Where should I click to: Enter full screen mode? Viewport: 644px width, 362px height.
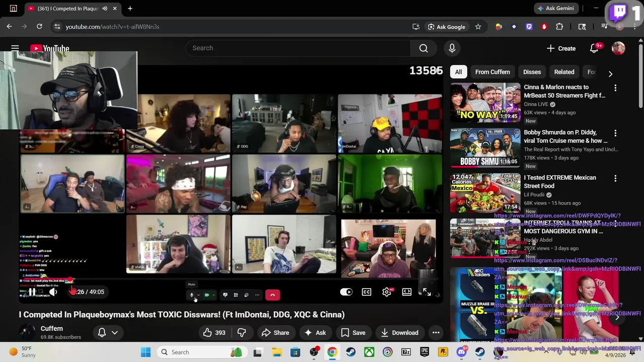click(x=427, y=292)
